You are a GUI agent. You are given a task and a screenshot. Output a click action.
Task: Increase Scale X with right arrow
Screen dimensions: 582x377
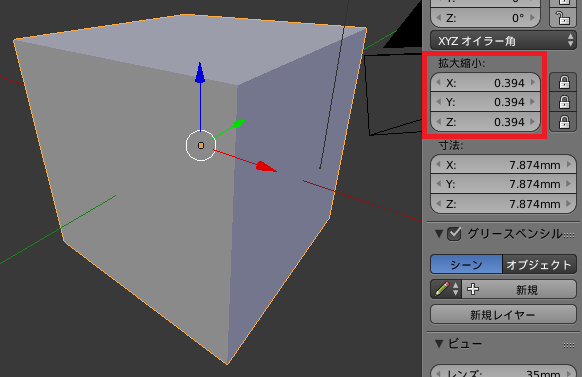(x=533, y=82)
